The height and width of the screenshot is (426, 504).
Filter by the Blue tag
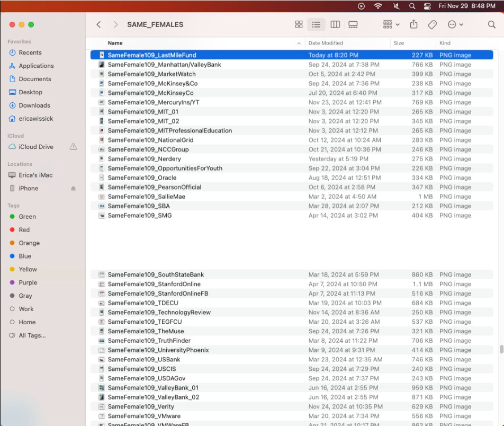pyautogui.click(x=25, y=256)
